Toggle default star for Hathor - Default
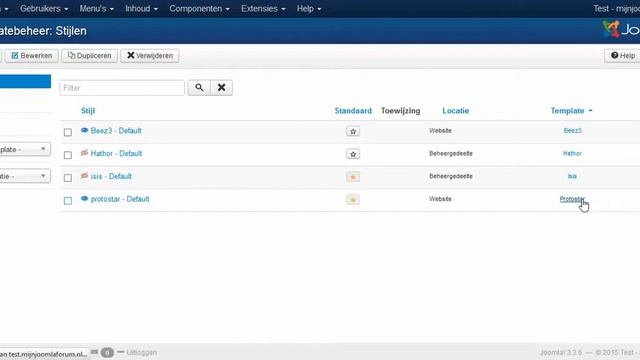 click(x=353, y=154)
